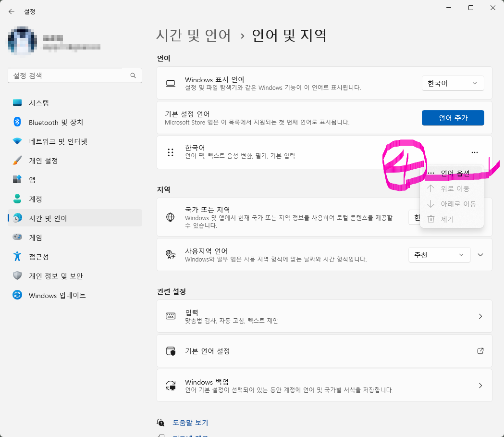Click the accounts person icon
The image size is (504, 437).
pos(17,199)
